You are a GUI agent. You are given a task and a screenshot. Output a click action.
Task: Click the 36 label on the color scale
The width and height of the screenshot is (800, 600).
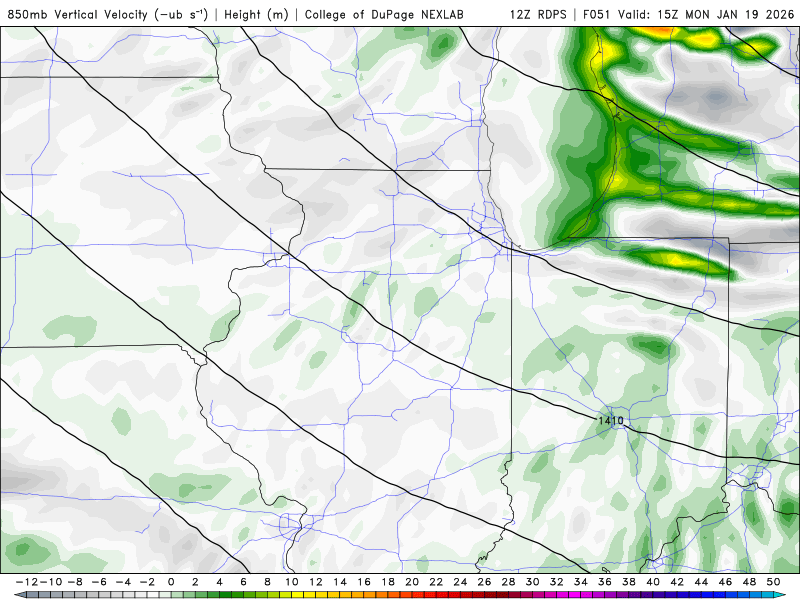(605, 582)
